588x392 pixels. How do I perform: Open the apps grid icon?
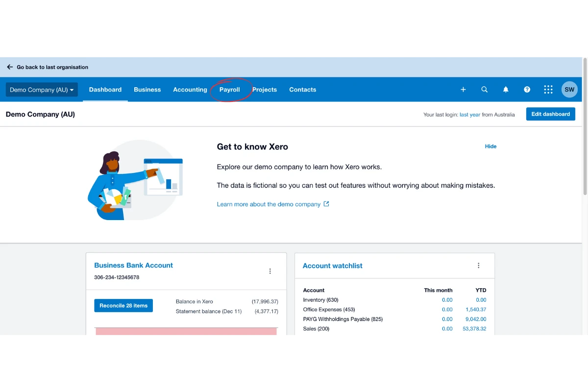[x=548, y=90]
